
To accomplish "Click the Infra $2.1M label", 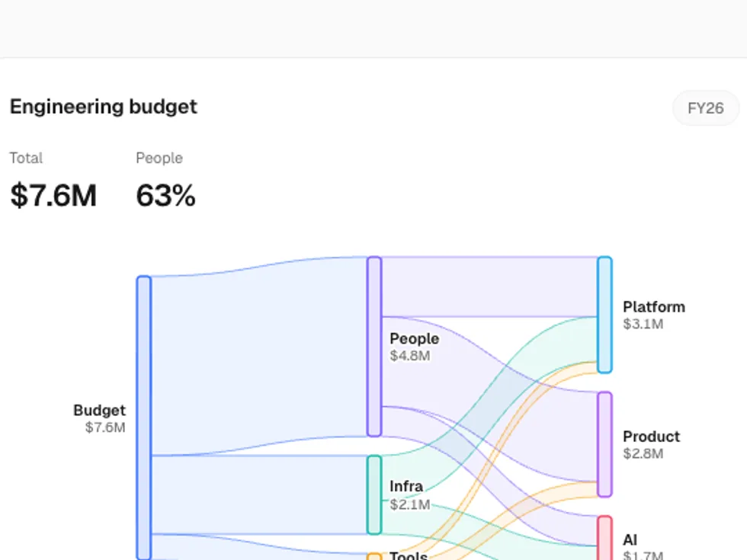I will [x=410, y=494].
